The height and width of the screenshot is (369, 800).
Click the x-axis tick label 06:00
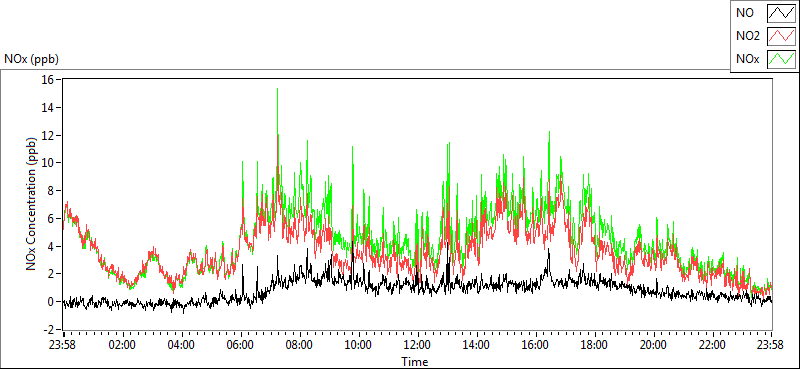241,345
